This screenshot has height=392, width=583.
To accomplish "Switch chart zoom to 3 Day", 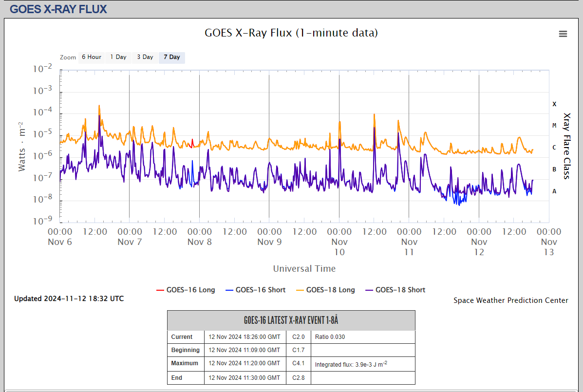I will coord(145,57).
